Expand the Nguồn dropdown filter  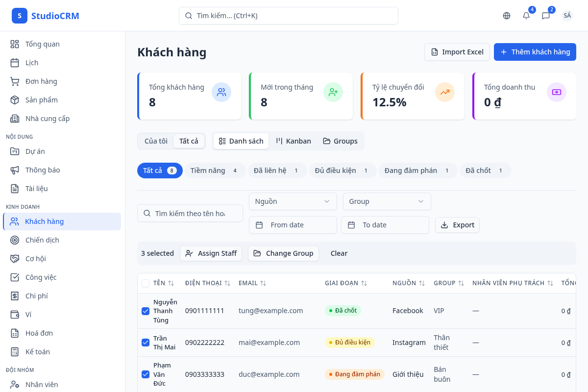[x=293, y=201]
